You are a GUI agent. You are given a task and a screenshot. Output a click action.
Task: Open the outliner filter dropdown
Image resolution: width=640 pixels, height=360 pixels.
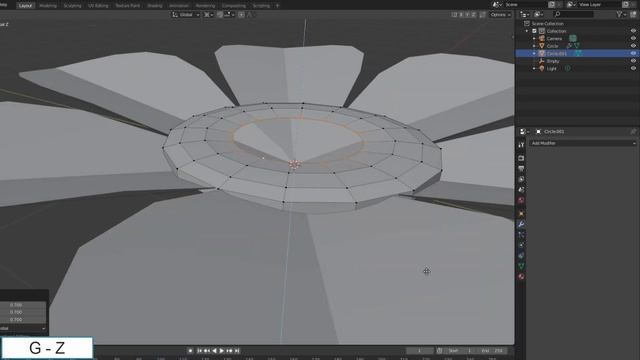pos(621,15)
